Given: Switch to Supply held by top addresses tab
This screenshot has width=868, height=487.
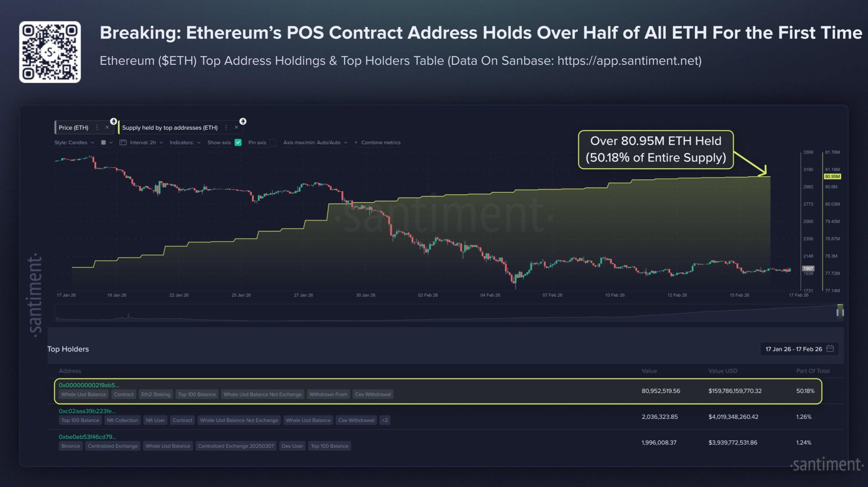Looking at the screenshot, I should [170, 128].
